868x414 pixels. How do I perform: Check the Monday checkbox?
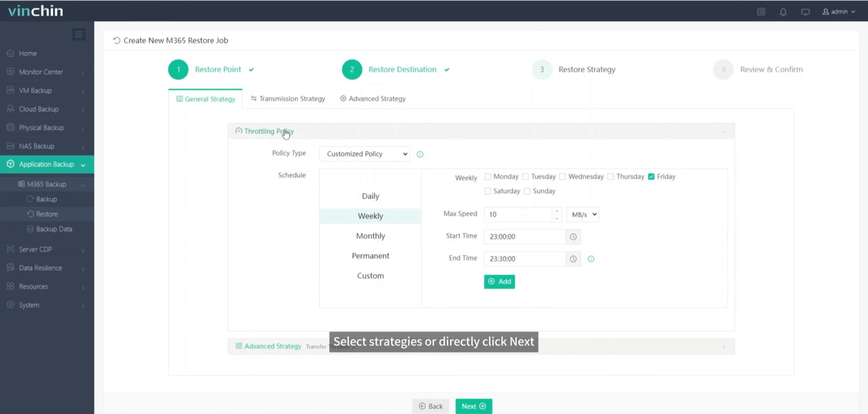tap(488, 177)
